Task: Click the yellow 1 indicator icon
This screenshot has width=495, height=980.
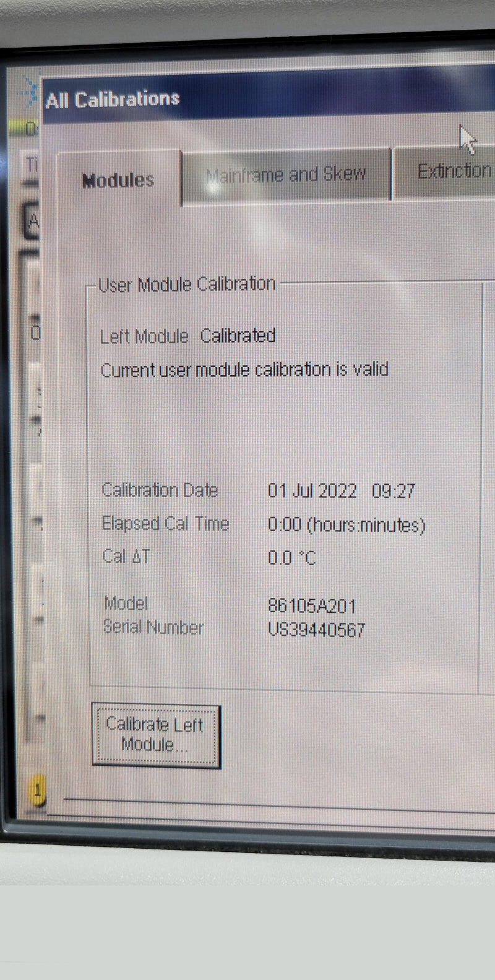Action: (37, 791)
